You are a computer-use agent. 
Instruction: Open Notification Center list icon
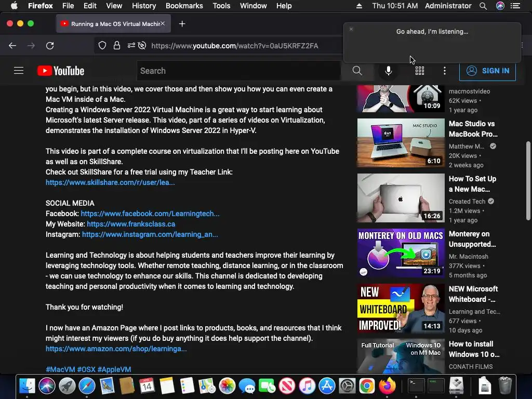(515, 6)
